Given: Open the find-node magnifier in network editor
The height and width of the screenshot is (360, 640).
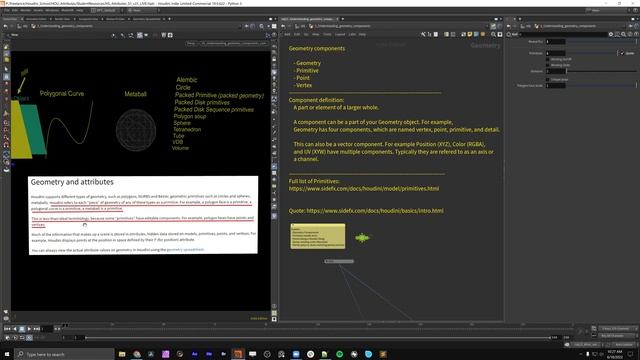Looking at the screenshot, I should 493,35.
